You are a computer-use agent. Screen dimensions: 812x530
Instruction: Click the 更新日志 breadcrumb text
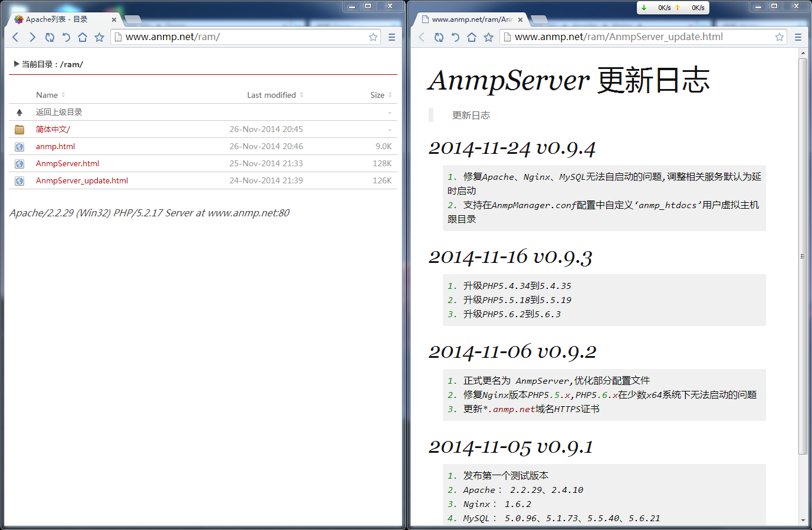pyautogui.click(x=471, y=116)
